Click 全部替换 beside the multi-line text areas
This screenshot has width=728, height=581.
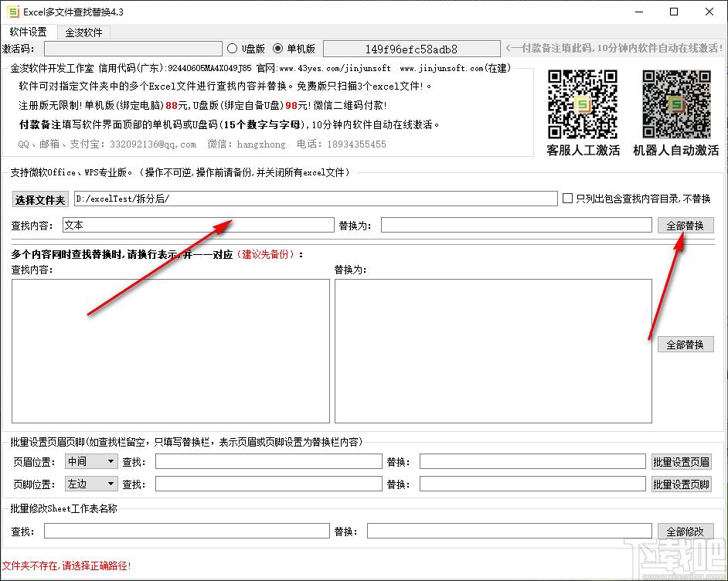point(685,345)
